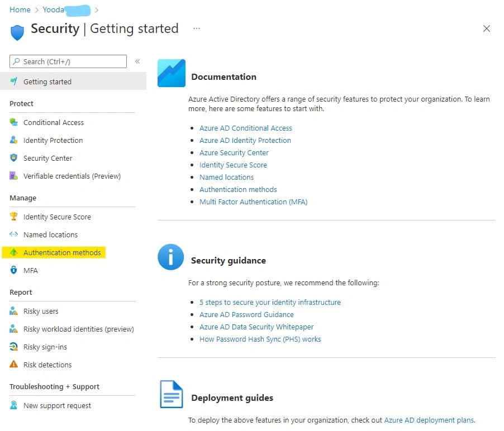Open Authentication methods in sidebar
Image resolution: width=504 pixels, height=431 pixels.
tap(62, 252)
